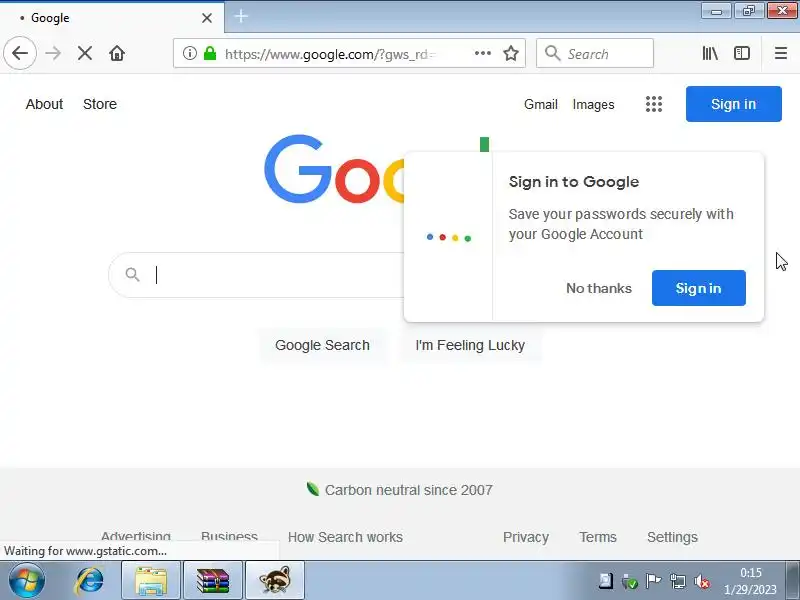Open the raccoon app on taskbar

[x=275, y=581]
